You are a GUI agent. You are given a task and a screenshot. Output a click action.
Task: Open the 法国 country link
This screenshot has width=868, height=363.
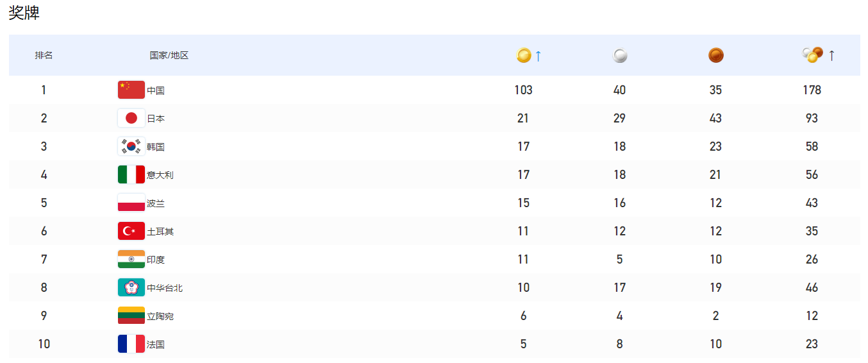click(x=156, y=344)
